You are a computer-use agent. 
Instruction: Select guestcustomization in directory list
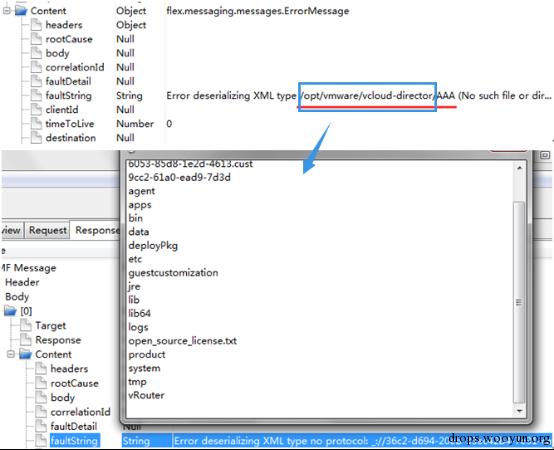tap(173, 273)
